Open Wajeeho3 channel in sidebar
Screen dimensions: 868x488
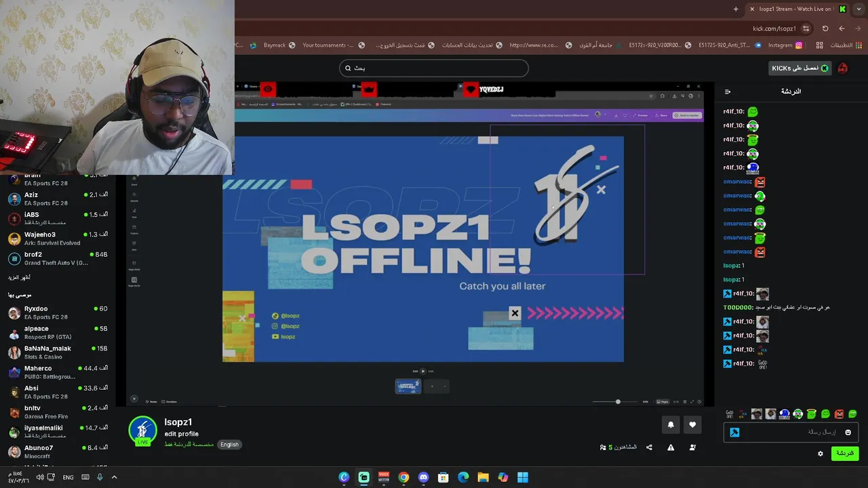[x=58, y=239]
